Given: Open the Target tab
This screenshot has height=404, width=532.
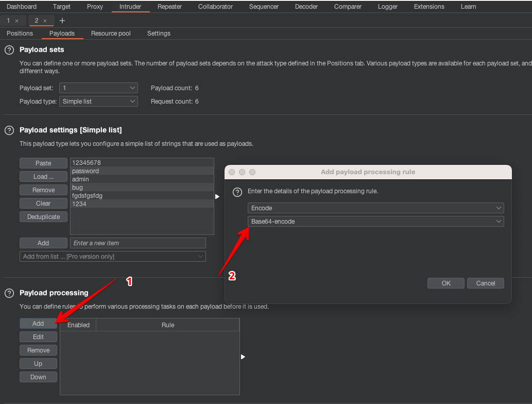Looking at the screenshot, I should pos(62,7).
